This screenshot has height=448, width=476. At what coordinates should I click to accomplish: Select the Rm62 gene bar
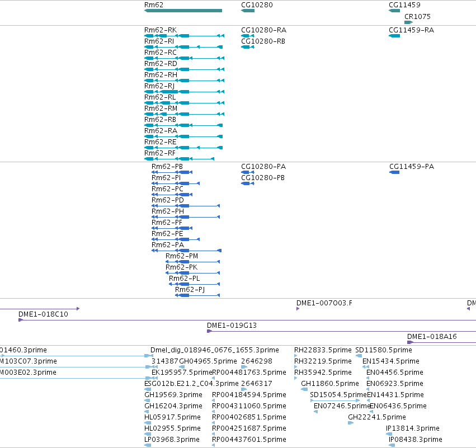click(183, 11)
